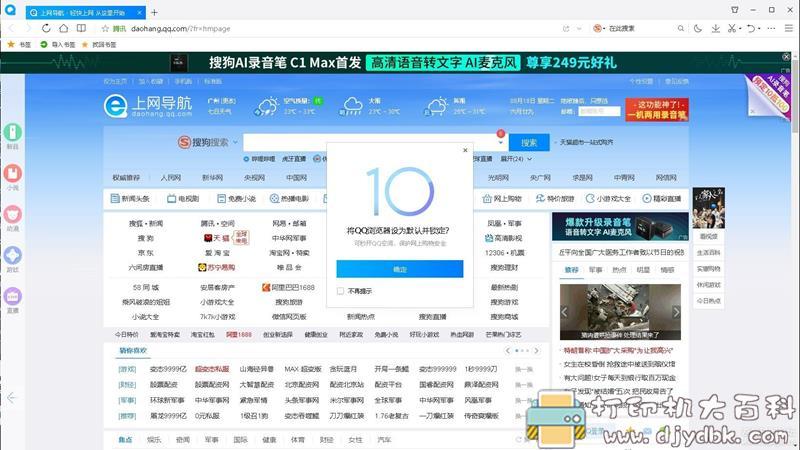Click the share icon in address bar

click(566, 29)
